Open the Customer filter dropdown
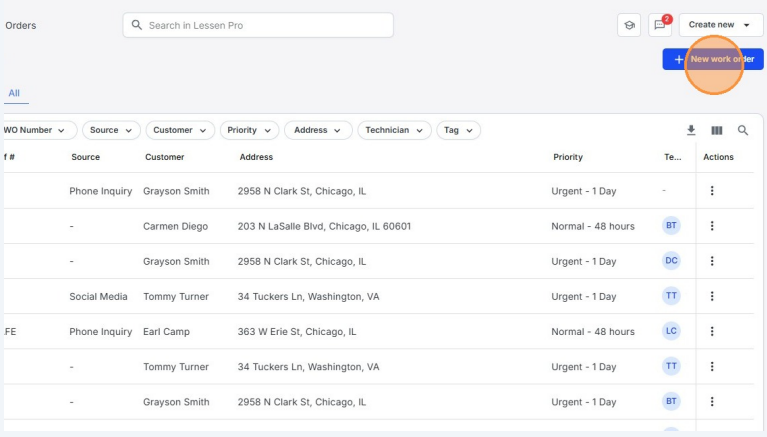 (x=180, y=130)
